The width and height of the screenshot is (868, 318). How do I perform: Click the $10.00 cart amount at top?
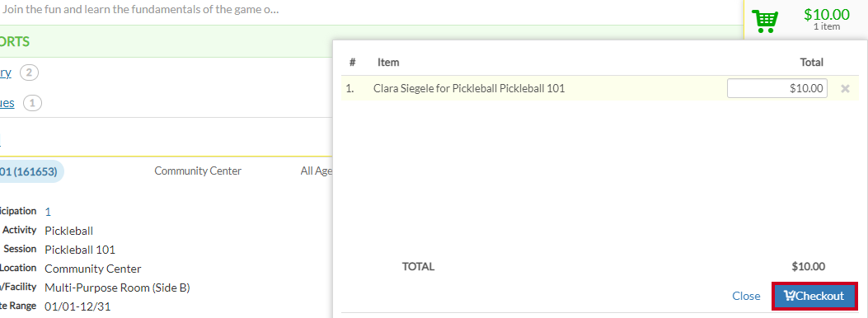tap(827, 14)
